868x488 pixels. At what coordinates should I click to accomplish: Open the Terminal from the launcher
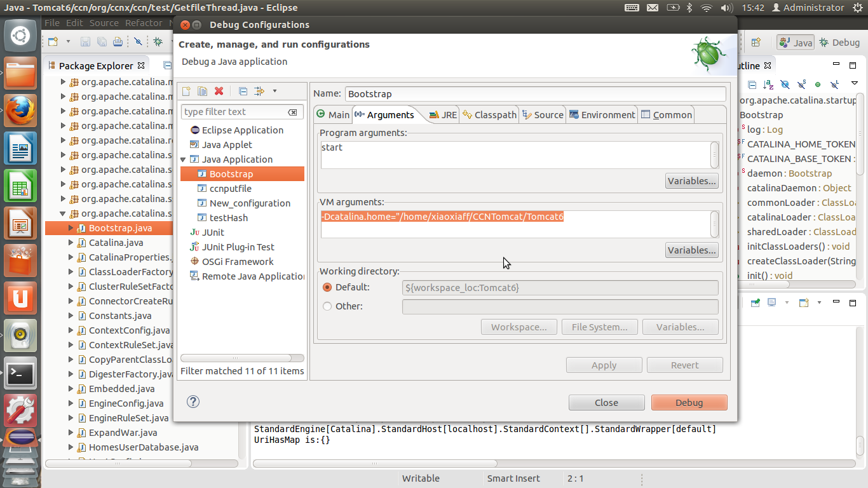pos(20,374)
